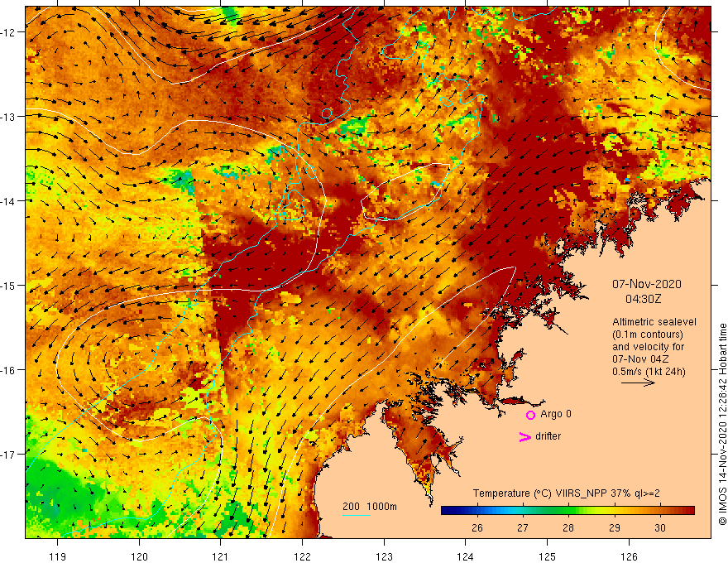
Task: Click the latitude label '-17'
Action: coord(8,455)
